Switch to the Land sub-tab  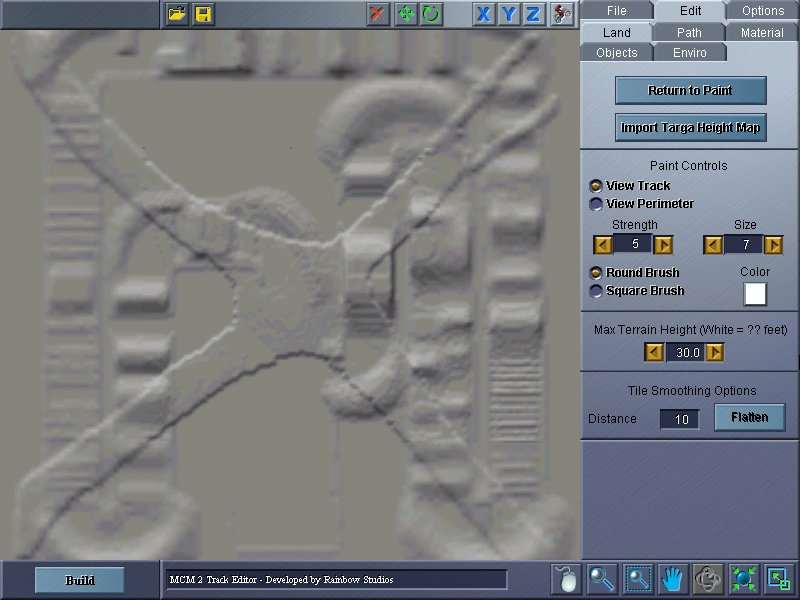click(x=616, y=33)
